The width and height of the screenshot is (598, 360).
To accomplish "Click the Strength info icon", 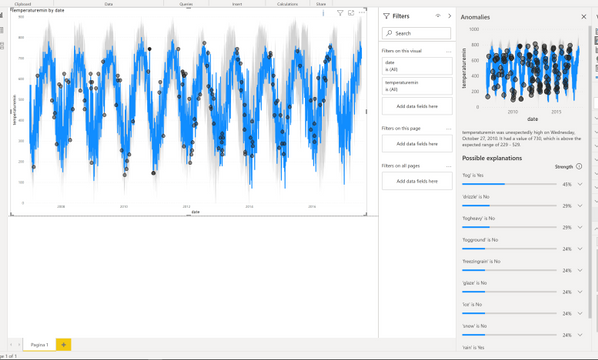I will (x=579, y=166).
